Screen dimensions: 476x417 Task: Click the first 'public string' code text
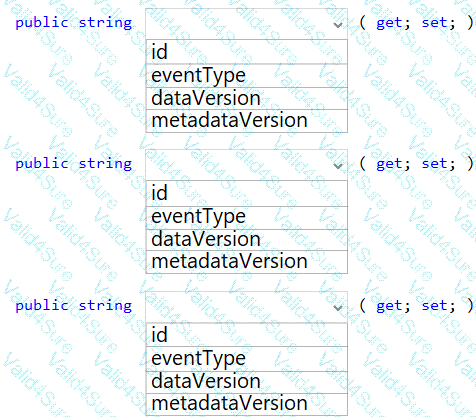click(x=74, y=23)
